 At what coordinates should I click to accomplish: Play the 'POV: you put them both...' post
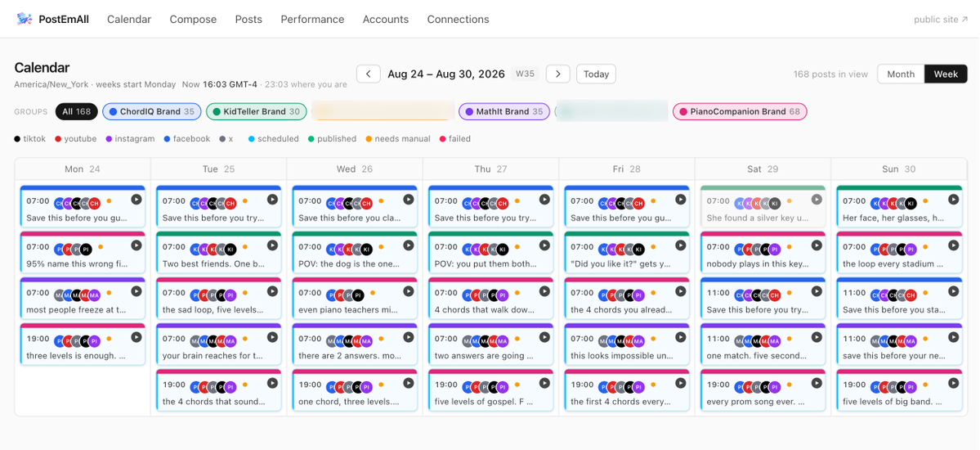(x=544, y=245)
